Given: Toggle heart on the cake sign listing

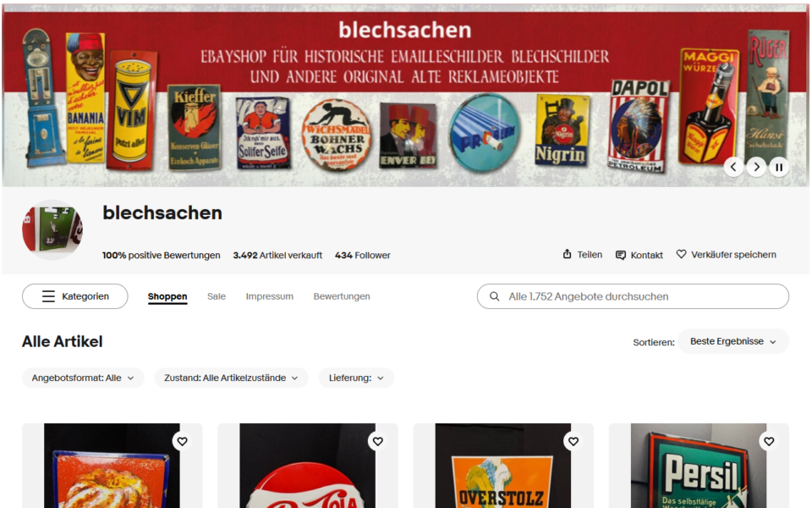Looking at the screenshot, I should [x=183, y=441].
